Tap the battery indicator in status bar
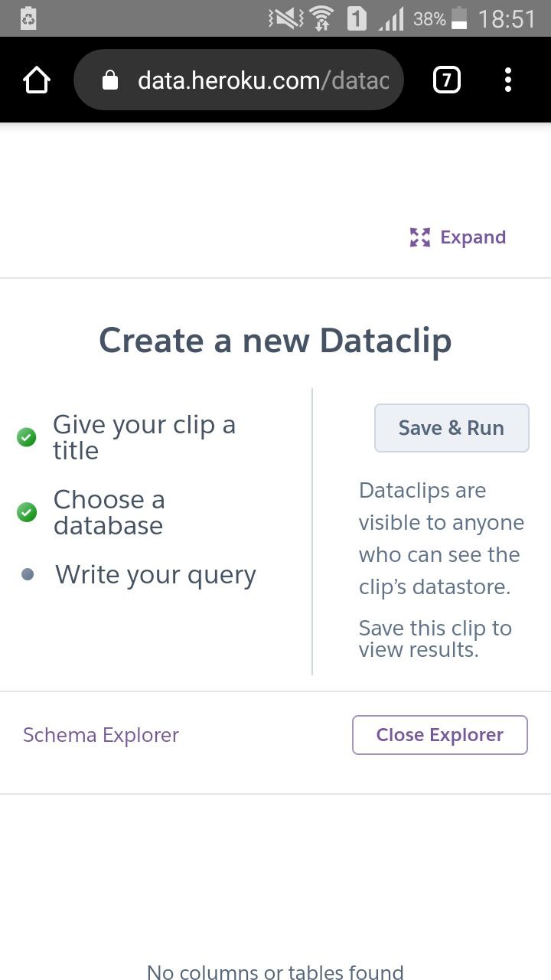Image resolution: width=551 pixels, height=980 pixels. coord(459,18)
